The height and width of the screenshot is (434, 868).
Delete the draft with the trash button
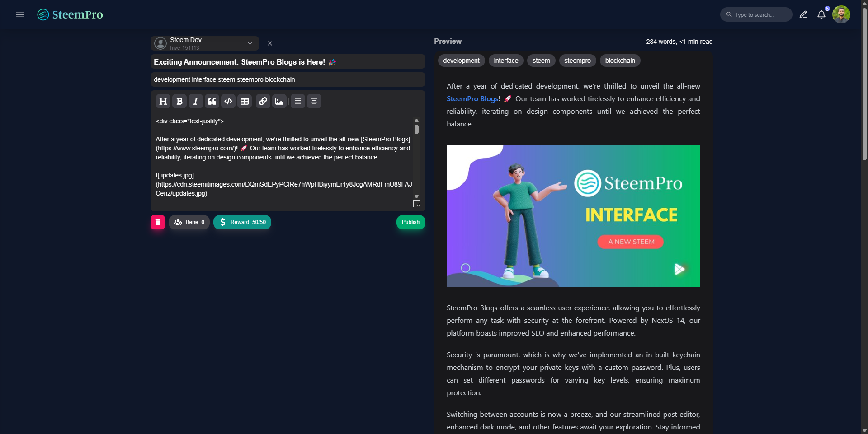(x=158, y=222)
